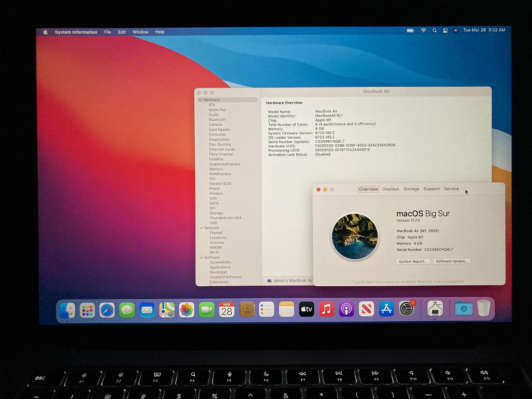Viewport: 532px width, 399px height.
Task: Click the System Report button
Action: click(413, 262)
